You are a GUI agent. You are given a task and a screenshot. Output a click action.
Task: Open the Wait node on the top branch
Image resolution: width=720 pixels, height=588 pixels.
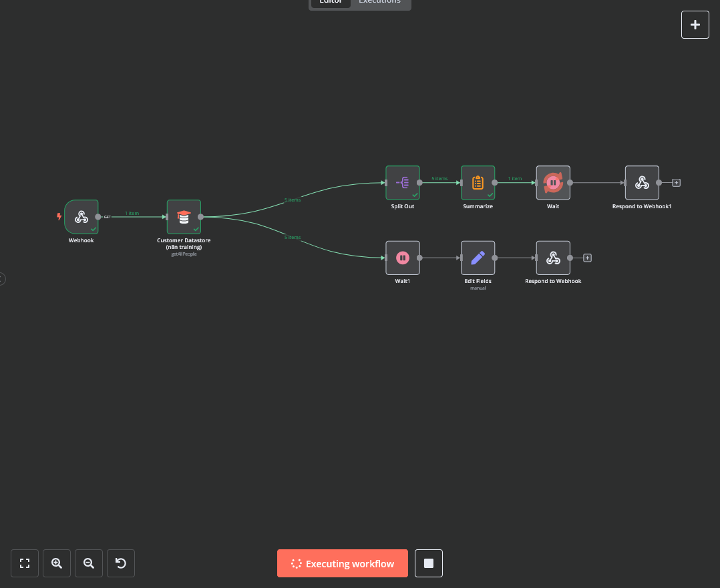coord(553,182)
